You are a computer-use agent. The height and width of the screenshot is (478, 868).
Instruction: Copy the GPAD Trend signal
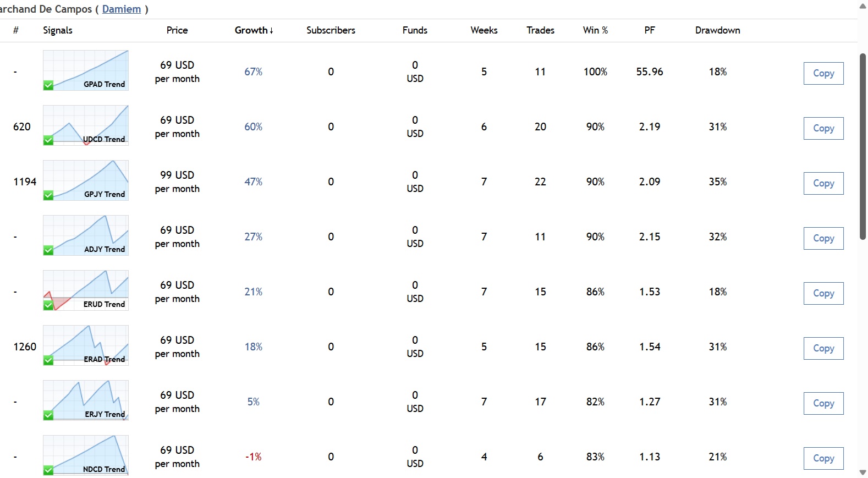(823, 73)
